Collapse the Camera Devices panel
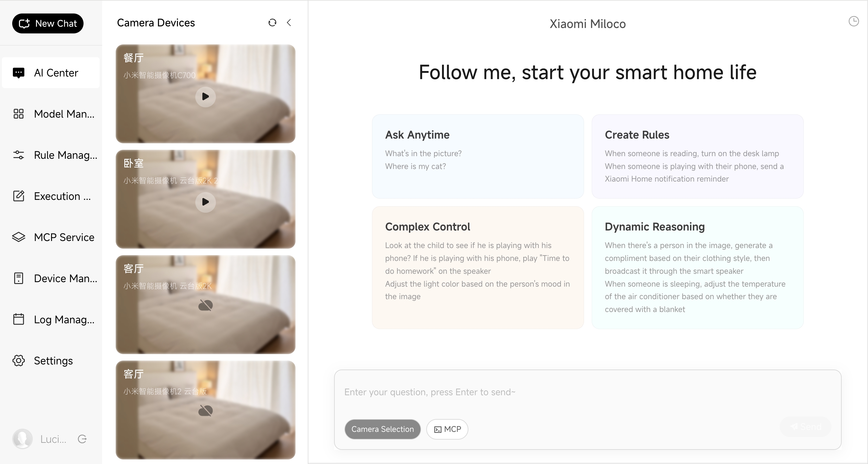Image resolution: width=868 pixels, height=464 pixels. pos(289,22)
